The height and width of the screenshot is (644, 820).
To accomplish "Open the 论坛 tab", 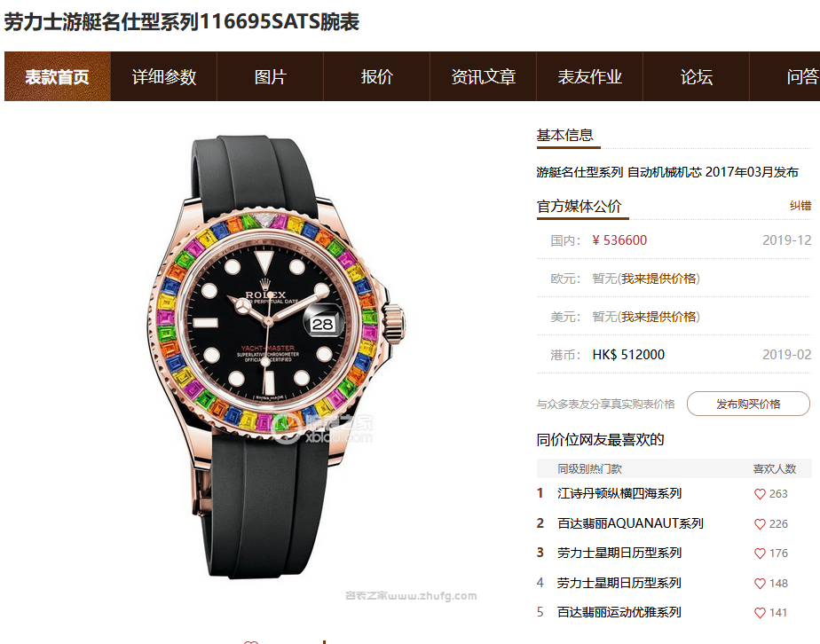I will (696, 76).
